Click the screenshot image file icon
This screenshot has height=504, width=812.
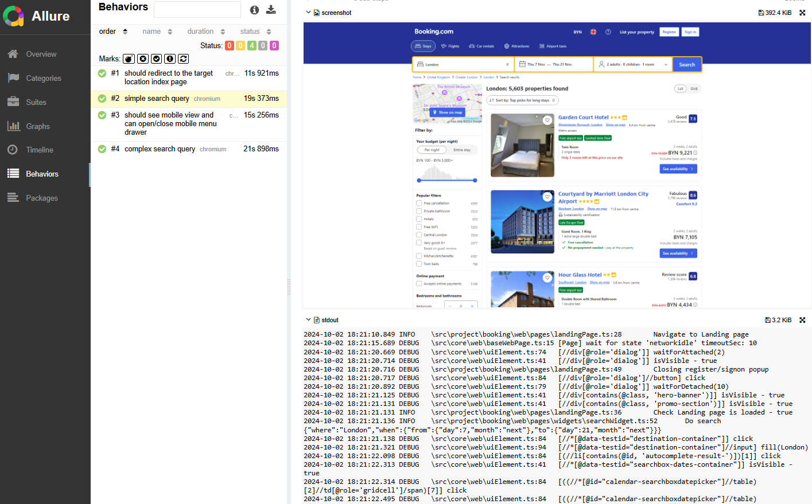[316, 13]
